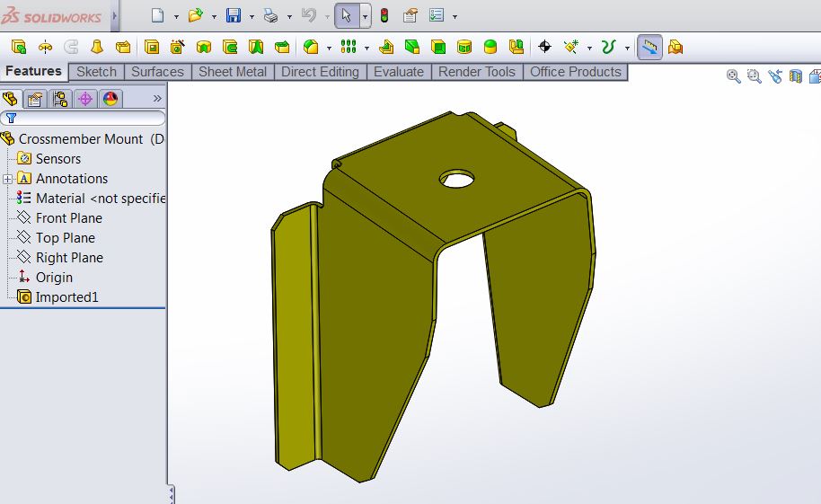Open the ConfigurationManager tab icon
The height and width of the screenshot is (504, 821).
[x=60, y=99]
